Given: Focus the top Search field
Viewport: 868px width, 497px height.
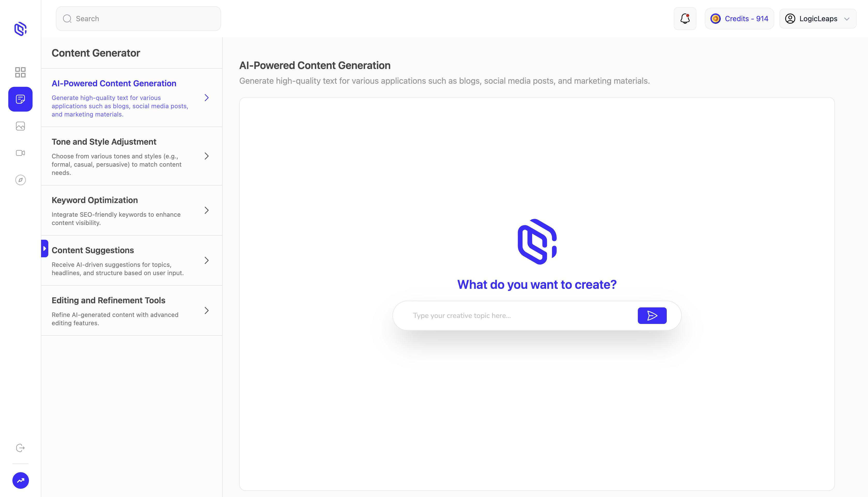Looking at the screenshot, I should click(138, 18).
